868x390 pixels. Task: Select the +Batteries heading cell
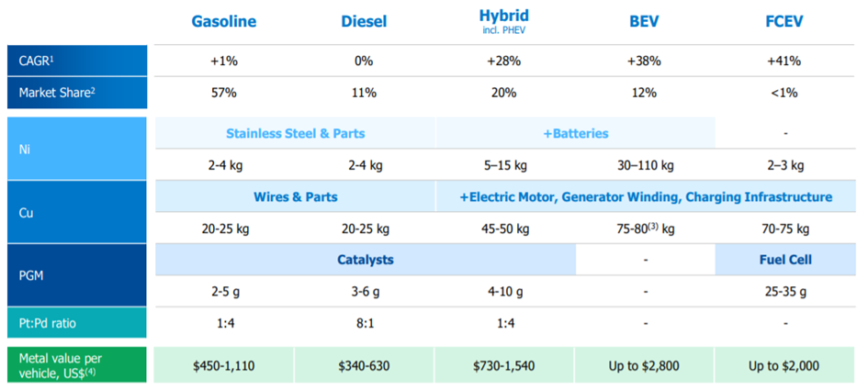click(x=575, y=133)
